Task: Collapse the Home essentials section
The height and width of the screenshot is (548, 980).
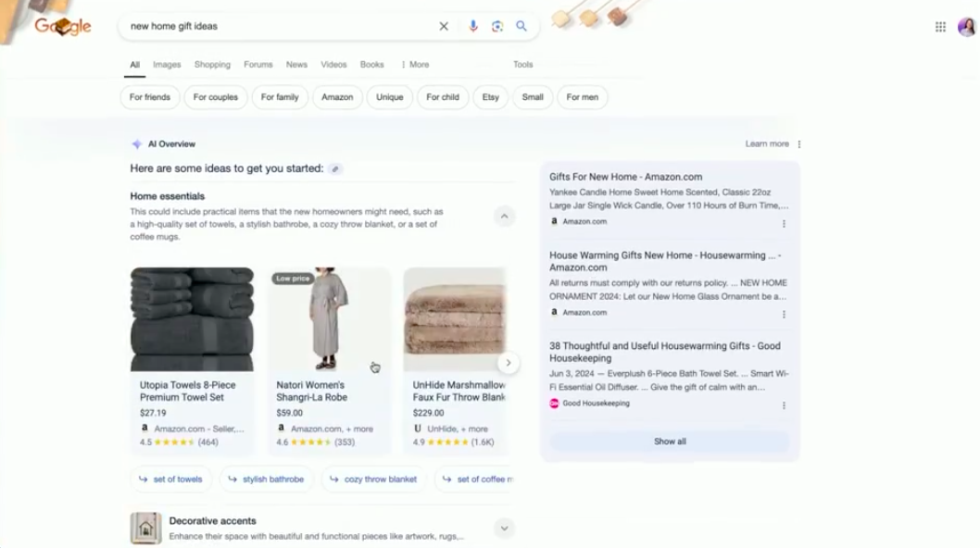Action: point(505,217)
